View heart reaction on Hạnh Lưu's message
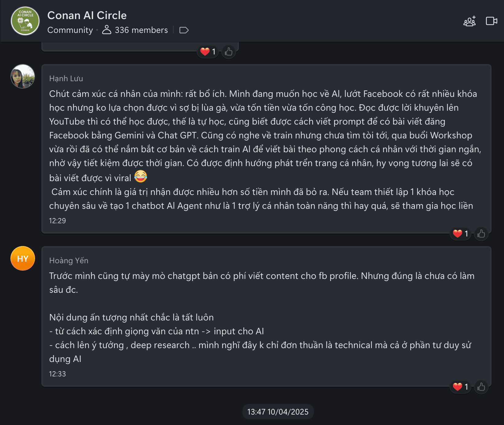The height and width of the screenshot is (425, 504). coord(460,234)
